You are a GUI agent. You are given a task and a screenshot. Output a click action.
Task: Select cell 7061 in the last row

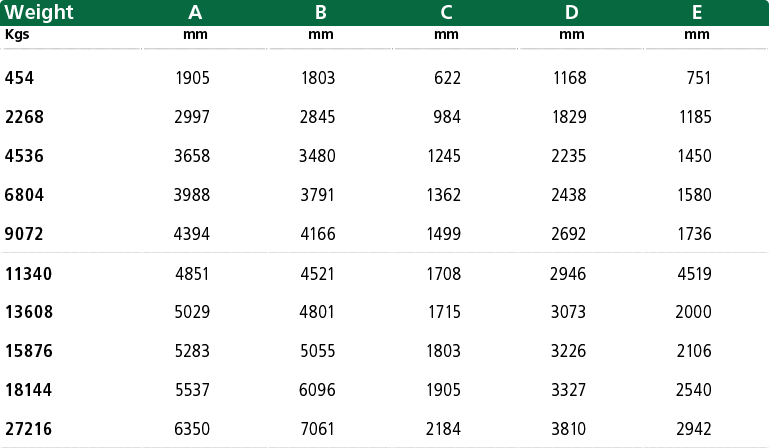[317, 429]
